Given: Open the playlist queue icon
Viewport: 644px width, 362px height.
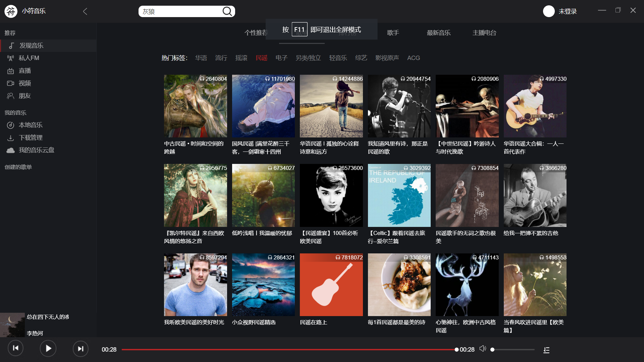Looking at the screenshot, I should point(546,350).
